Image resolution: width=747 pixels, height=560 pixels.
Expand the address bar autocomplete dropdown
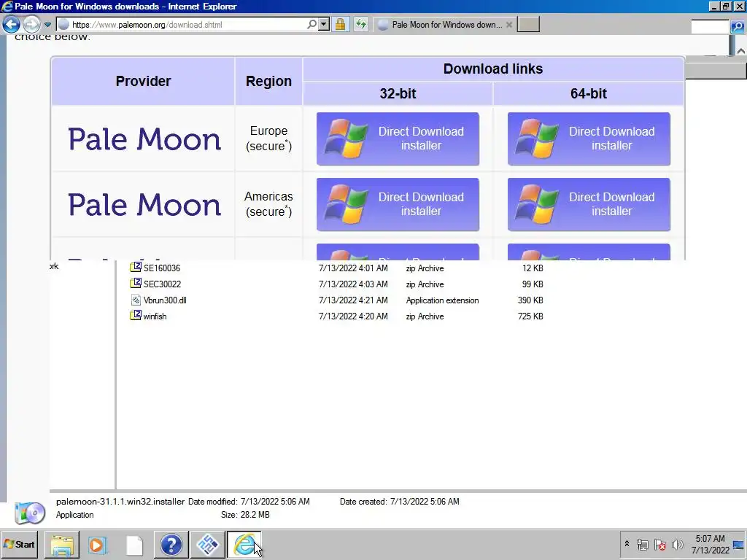324,24
